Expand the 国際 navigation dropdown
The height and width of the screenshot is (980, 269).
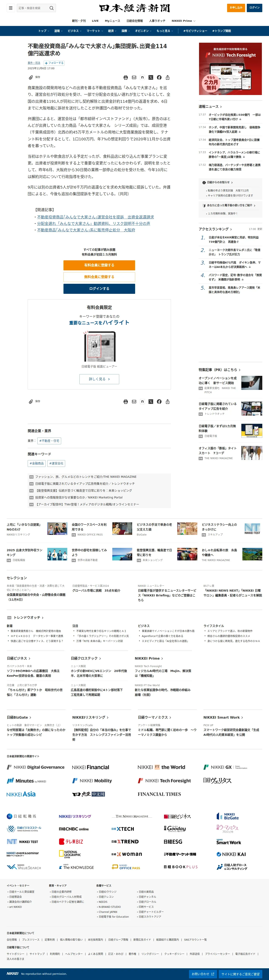(x=126, y=31)
